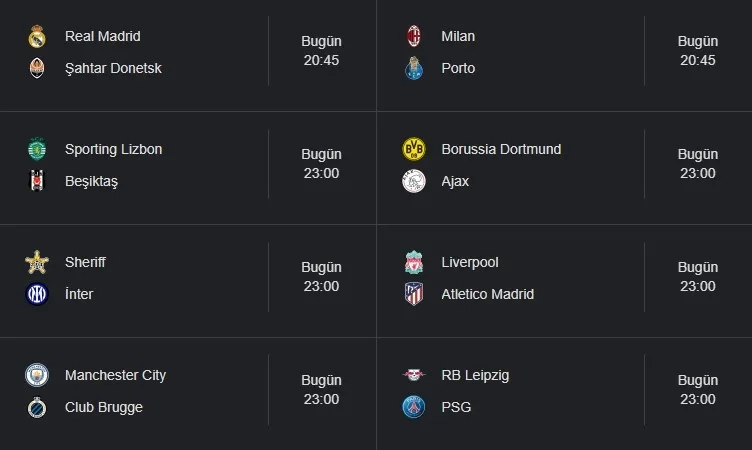Click the Sheriff club badge
752x450 pixels.
pos(37,263)
